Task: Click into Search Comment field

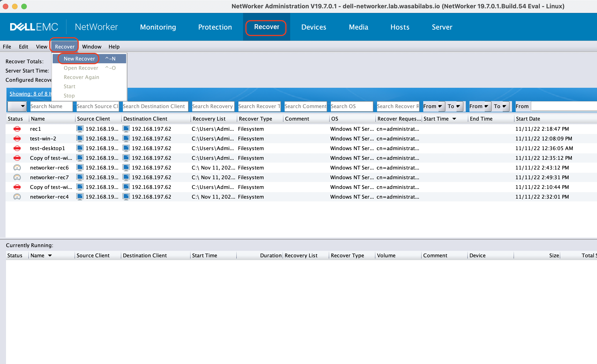Action: tap(305, 106)
